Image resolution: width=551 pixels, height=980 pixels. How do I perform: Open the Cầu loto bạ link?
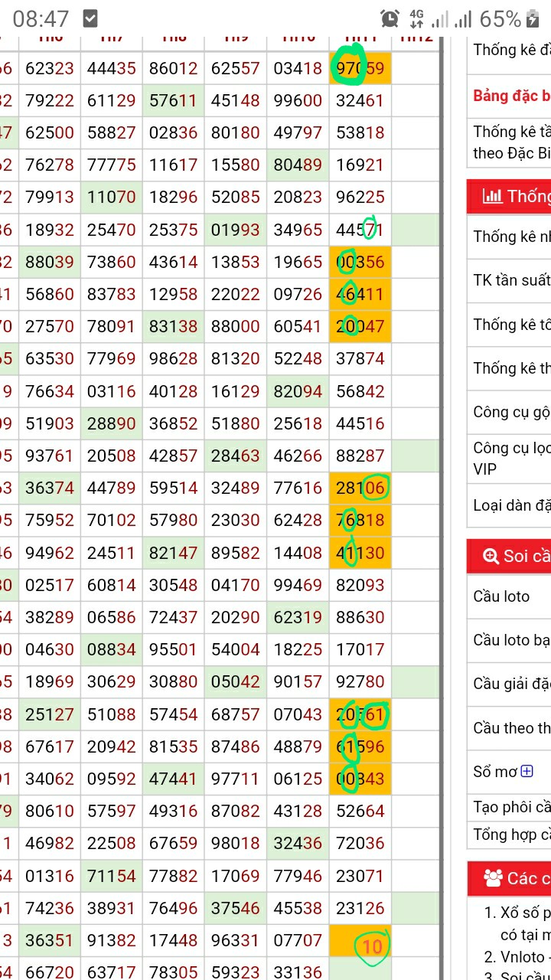point(511,640)
